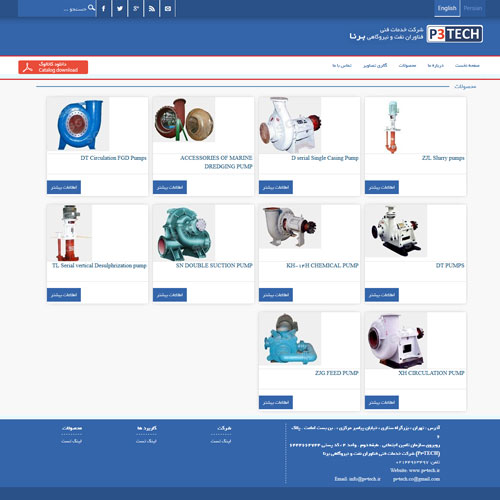View more info for ZJG Feed Pump
Image resolution: width=500 pixels, height=500 pixels.
[x=276, y=402]
